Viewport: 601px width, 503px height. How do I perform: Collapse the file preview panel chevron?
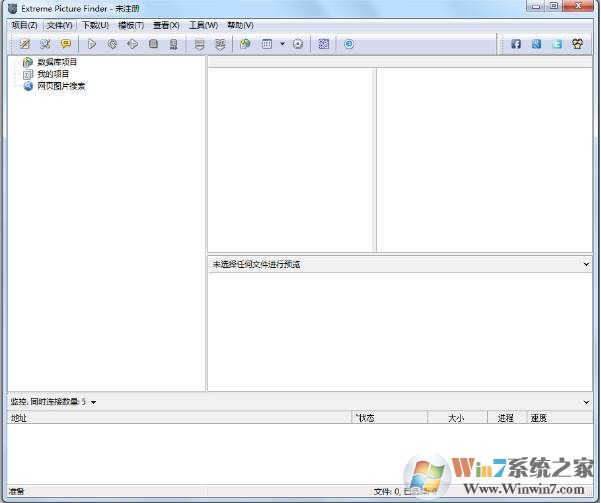[586, 264]
